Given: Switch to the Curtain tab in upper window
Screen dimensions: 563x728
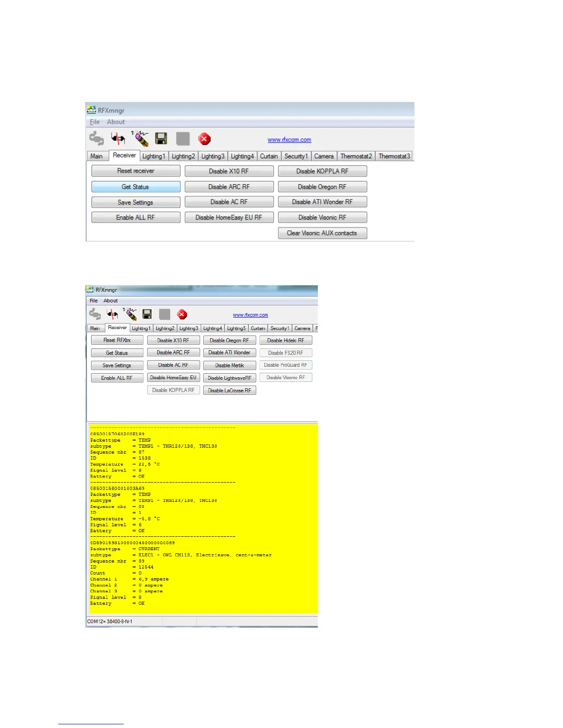Looking at the screenshot, I should pyautogui.click(x=269, y=156).
